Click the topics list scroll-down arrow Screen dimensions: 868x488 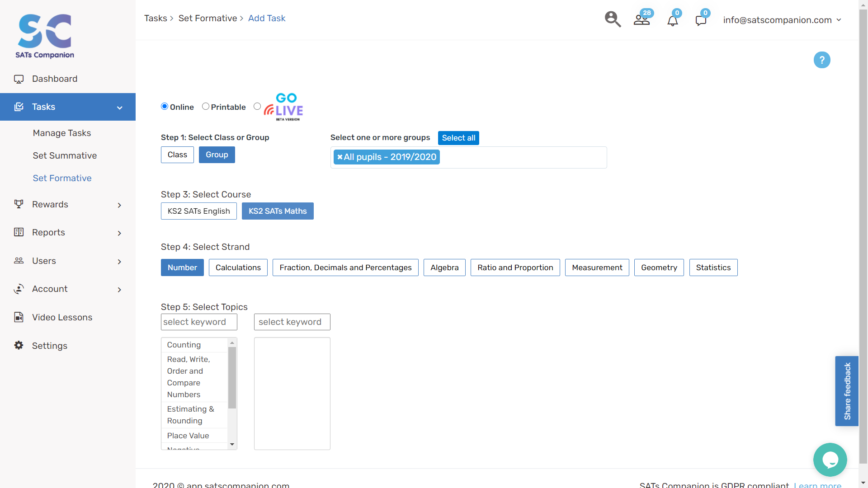click(232, 445)
